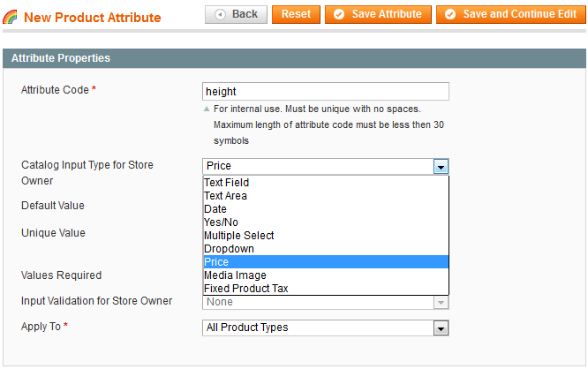Select the Date input type
The width and height of the screenshot is (588, 369).
pyautogui.click(x=215, y=209)
